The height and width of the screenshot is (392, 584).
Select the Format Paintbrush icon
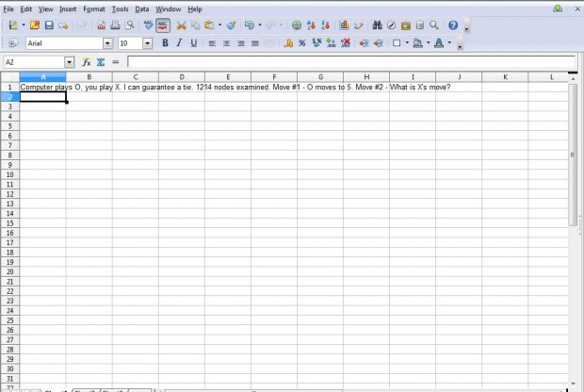231,25
